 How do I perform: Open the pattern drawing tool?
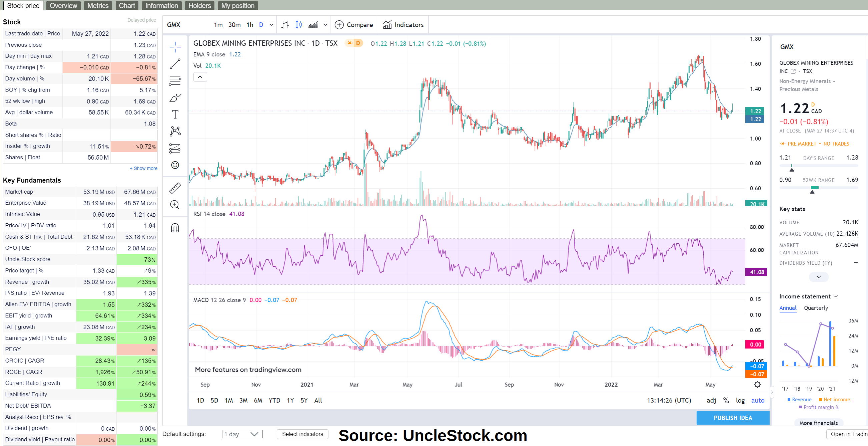tap(175, 131)
